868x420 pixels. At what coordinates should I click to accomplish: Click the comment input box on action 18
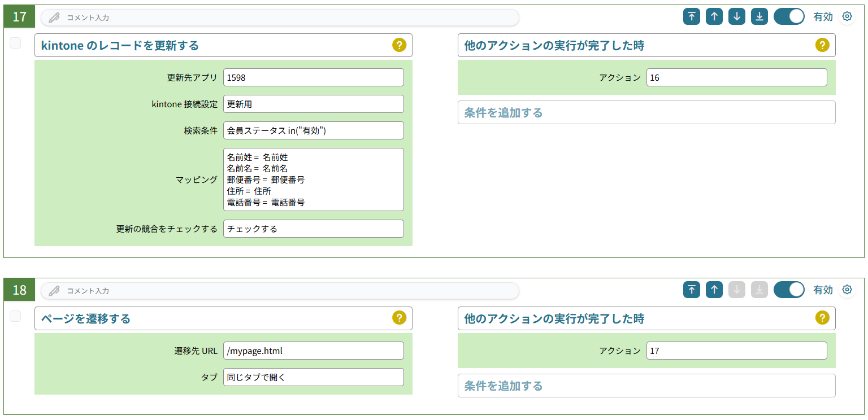(280, 291)
